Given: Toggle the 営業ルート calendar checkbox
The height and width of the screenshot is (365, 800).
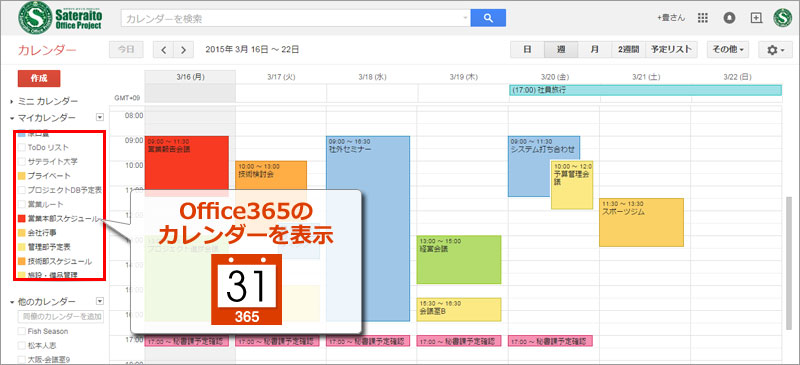Looking at the screenshot, I should 21,204.
